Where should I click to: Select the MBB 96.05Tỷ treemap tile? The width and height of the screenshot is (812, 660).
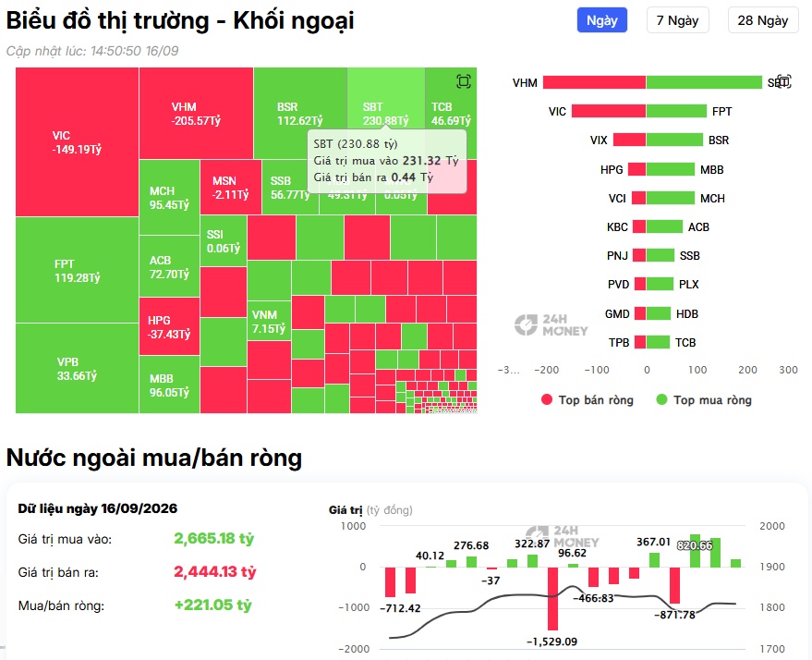(x=169, y=385)
